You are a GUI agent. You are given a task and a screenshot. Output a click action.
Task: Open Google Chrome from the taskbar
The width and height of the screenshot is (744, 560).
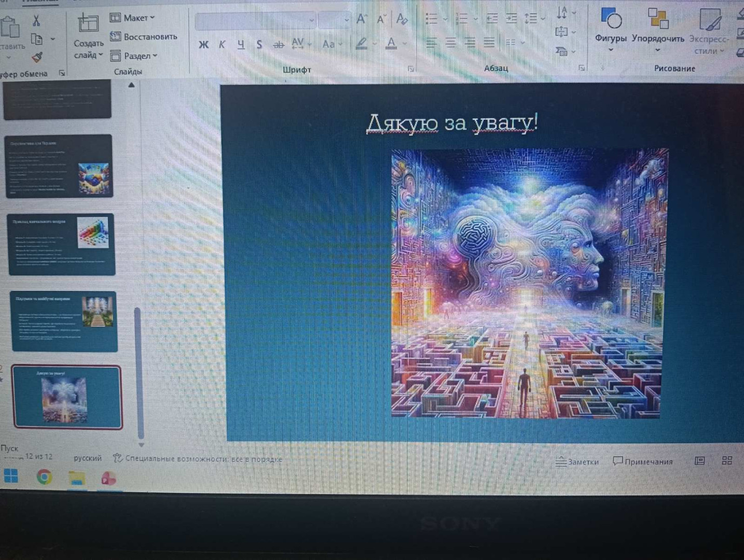pyautogui.click(x=45, y=477)
